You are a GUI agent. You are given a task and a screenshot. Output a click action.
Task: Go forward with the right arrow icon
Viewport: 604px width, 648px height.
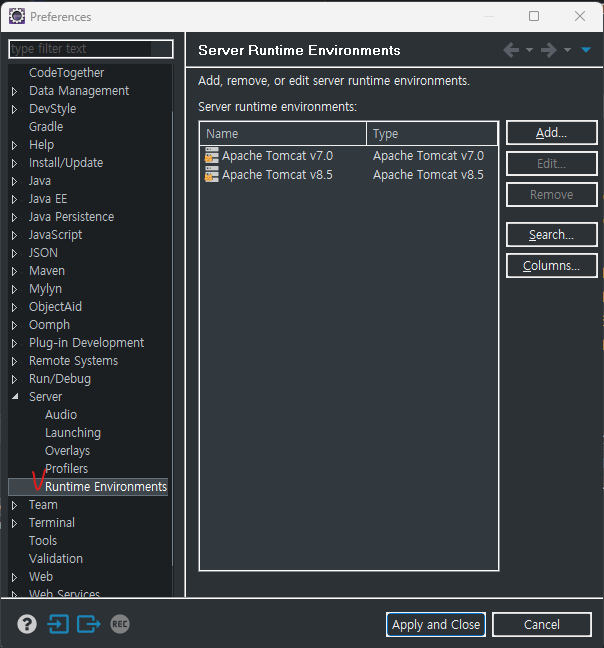[x=549, y=50]
